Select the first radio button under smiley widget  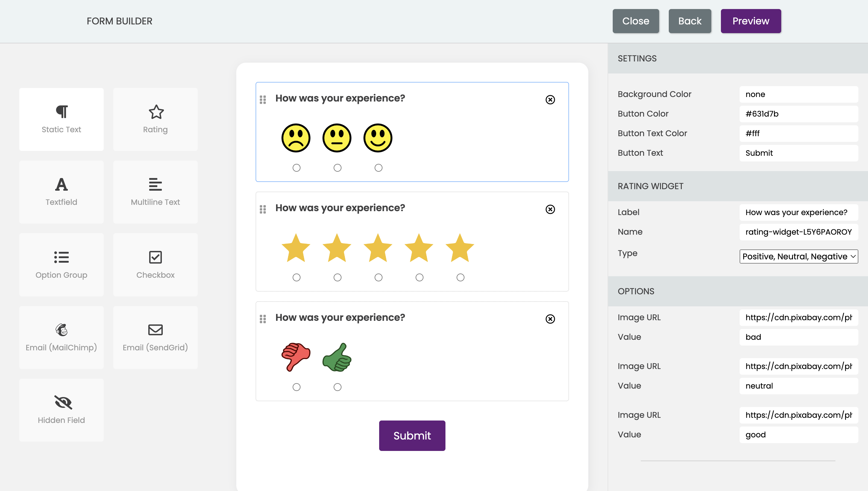pos(296,167)
